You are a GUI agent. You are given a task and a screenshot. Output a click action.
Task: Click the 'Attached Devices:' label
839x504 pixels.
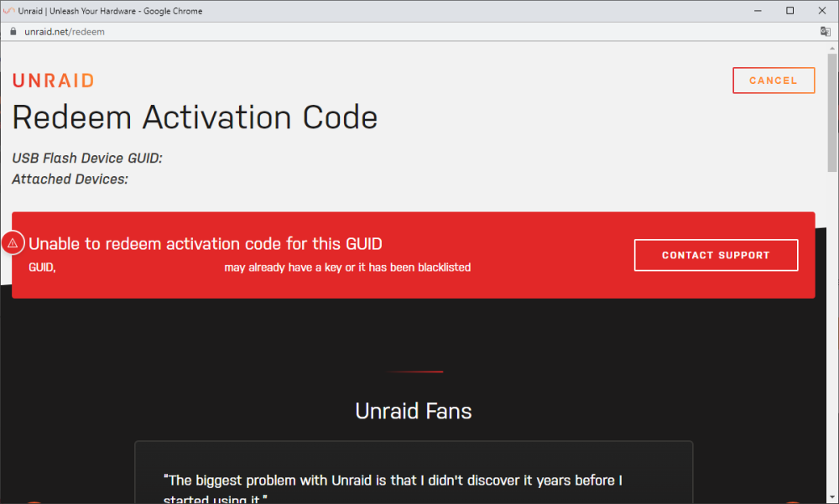click(x=70, y=179)
